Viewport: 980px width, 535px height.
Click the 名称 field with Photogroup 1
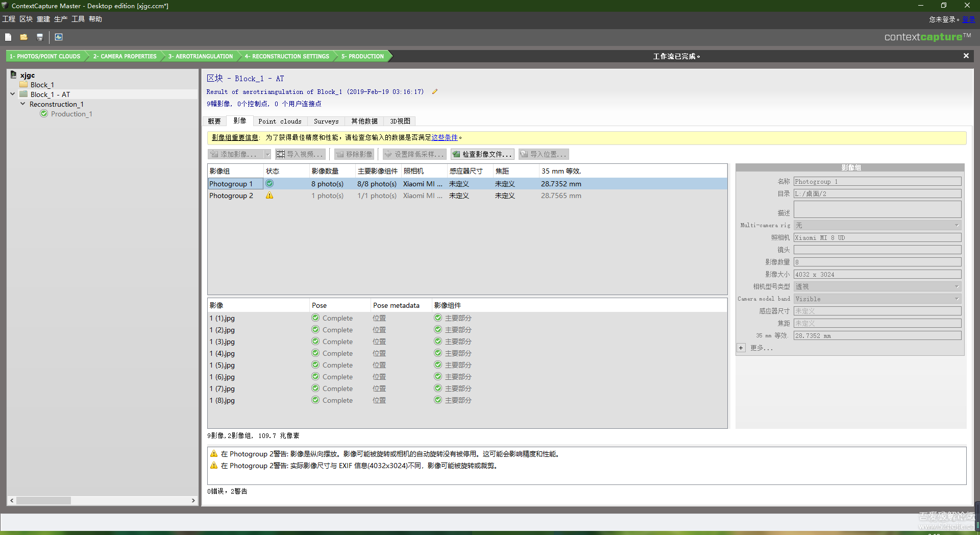877,181
